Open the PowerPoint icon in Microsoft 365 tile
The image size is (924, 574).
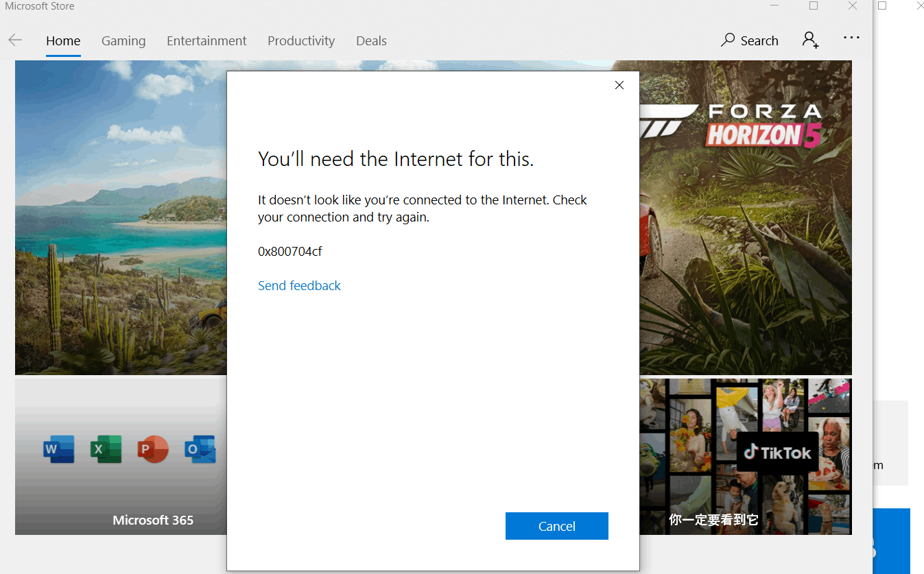click(152, 449)
